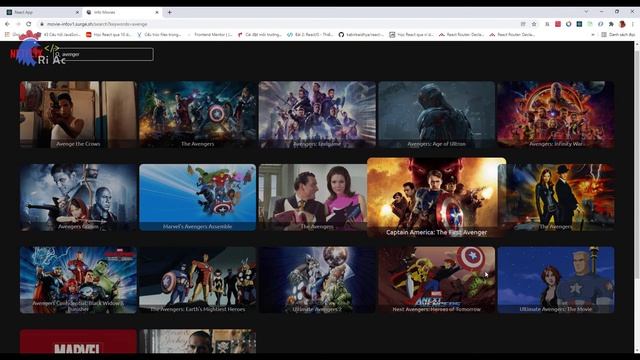This screenshot has height=360, width=640.
Task: Open the Extensions puzzle-piece menu
Action: point(611,24)
